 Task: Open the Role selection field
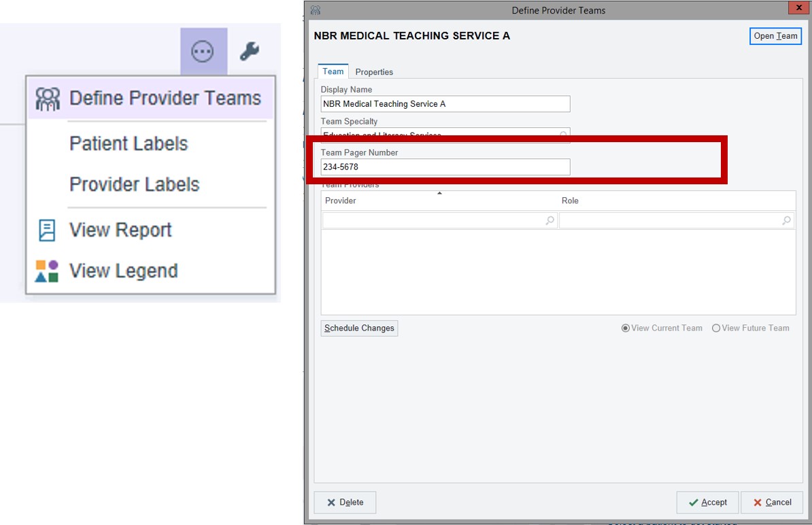673,220
